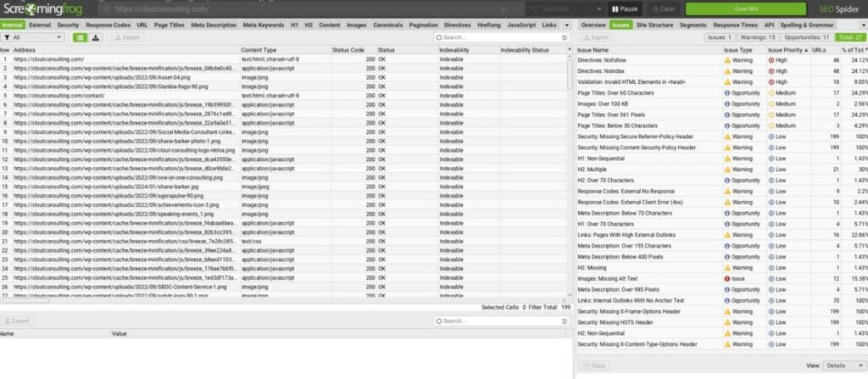868x379 pixels.
Task: Click Export button in the main filter bar
Action: coord(127,37)
